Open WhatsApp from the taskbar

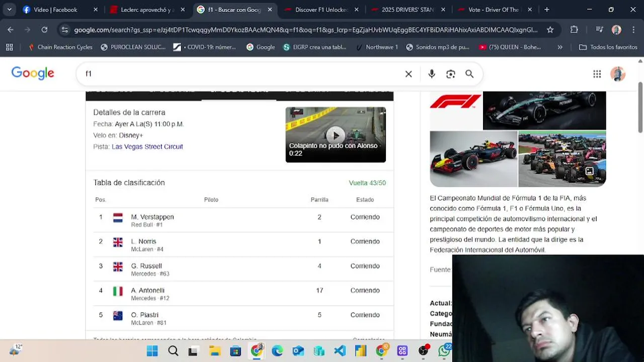pyautogui.click(x=445, y=350)
